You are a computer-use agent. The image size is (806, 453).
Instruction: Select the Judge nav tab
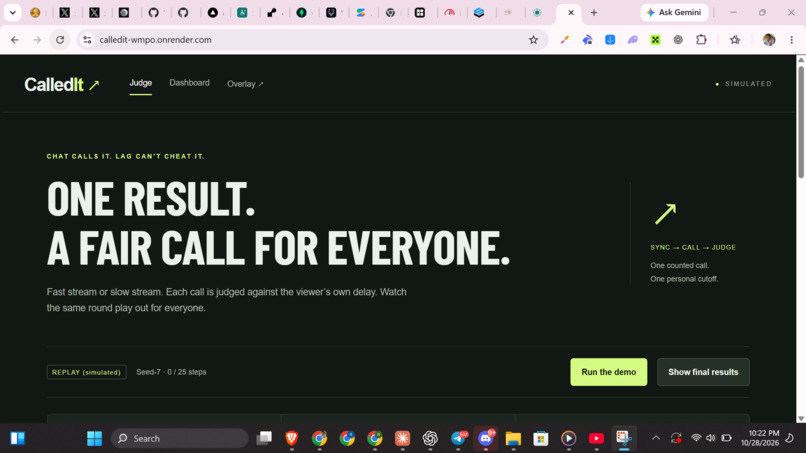(x=140, y=83)
